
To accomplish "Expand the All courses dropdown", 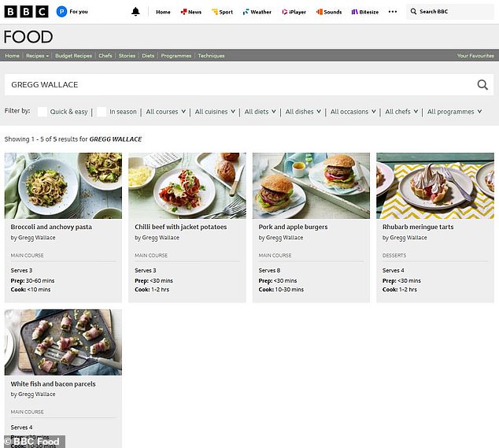I will click(166, 112).
